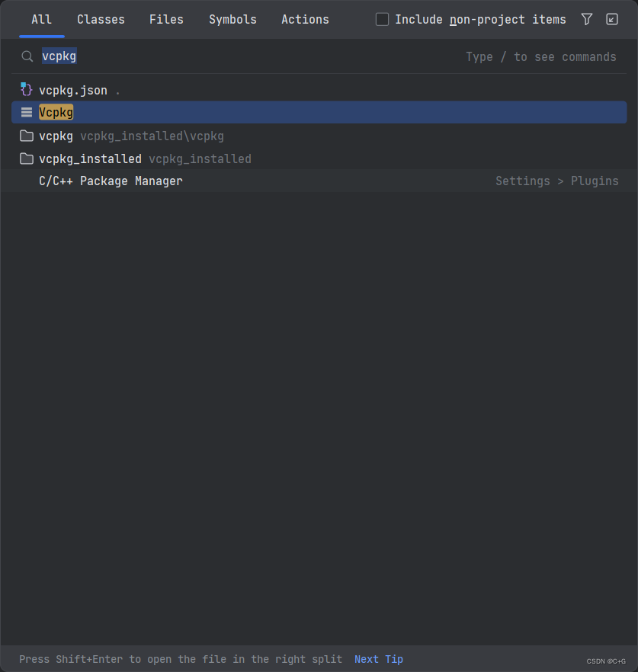The height and width of the screenshot is (672, 638).
Task: Open the vcpkg.json result
Action: (x=319, y=90)
